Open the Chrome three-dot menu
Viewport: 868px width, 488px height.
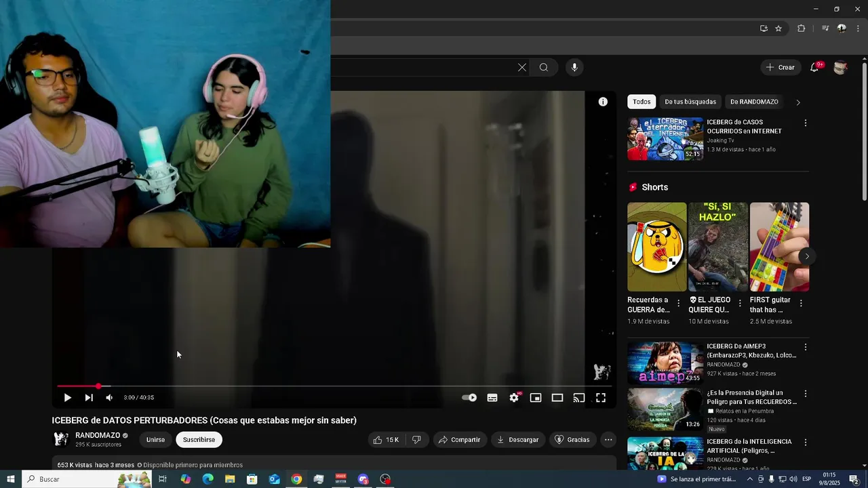(857, 28)
